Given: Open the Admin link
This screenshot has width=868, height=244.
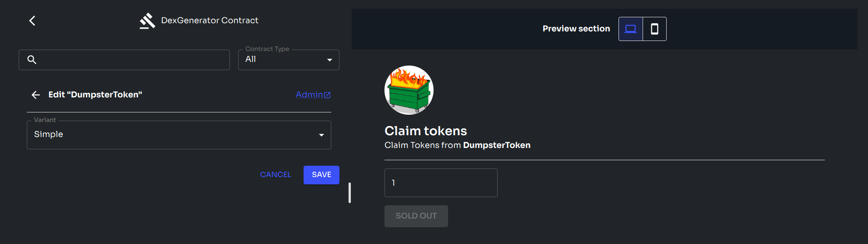Looking at the screenshot, I should click(309, 95).
